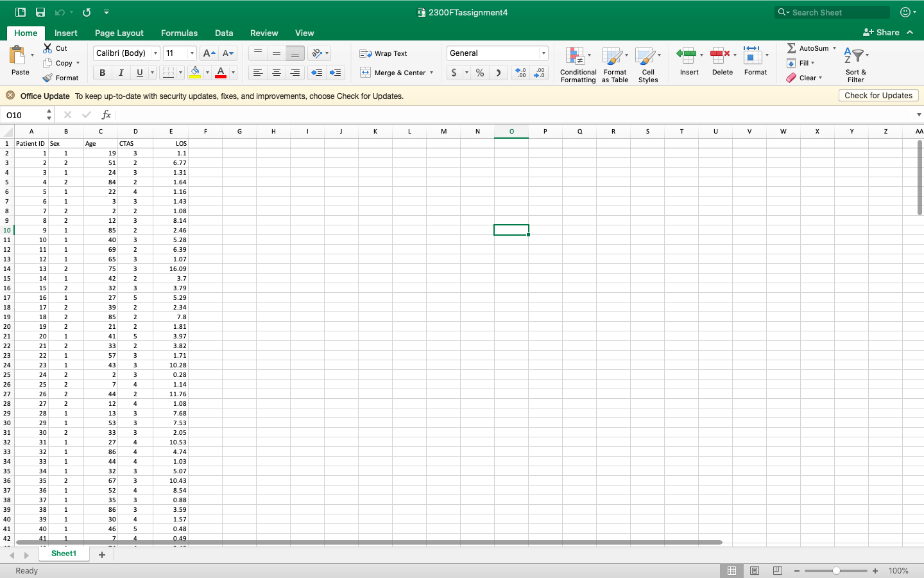Decrease decimal places

540,73
